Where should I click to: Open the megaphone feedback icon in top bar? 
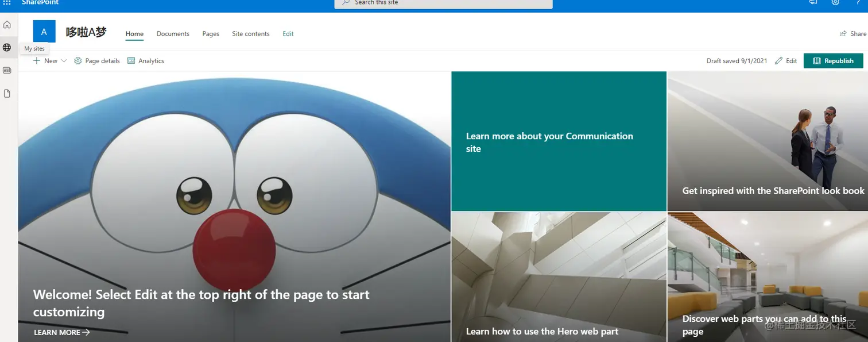click(x=813, y=2)
